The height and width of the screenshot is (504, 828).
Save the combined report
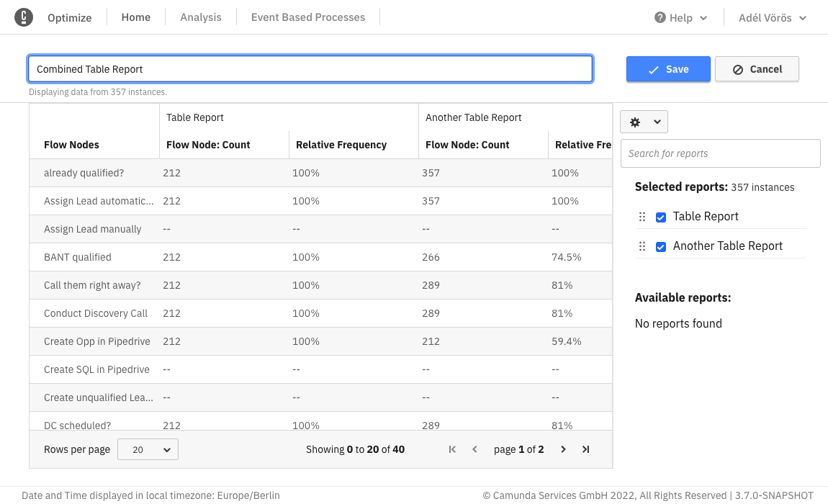point(668,69)
